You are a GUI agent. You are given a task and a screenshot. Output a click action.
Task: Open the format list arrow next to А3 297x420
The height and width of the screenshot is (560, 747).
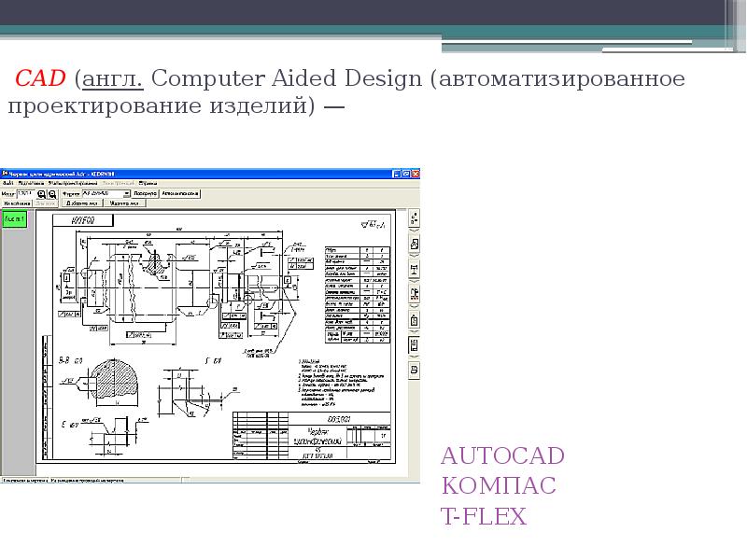click(x=126, y=194)
